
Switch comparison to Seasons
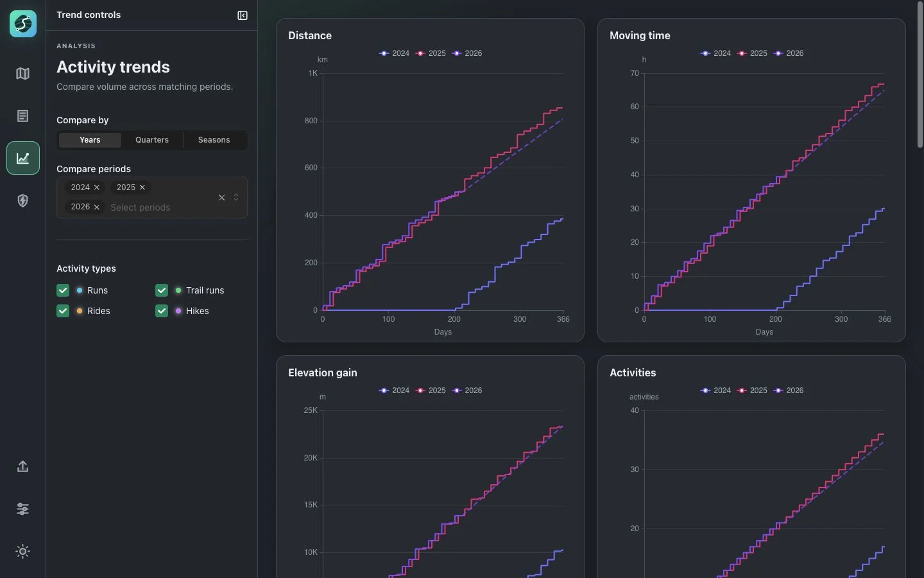[214, 140]
